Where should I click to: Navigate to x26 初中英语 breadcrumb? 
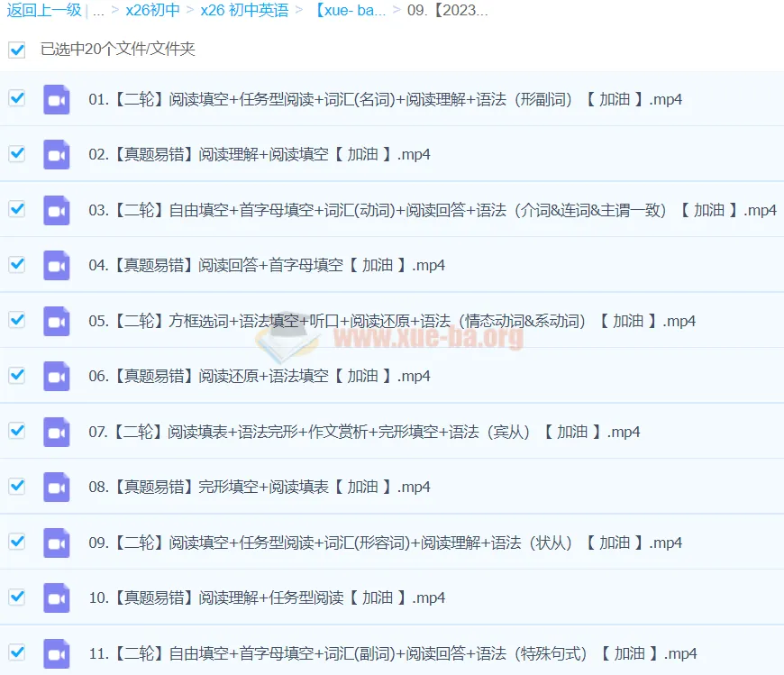pos(244,10)
